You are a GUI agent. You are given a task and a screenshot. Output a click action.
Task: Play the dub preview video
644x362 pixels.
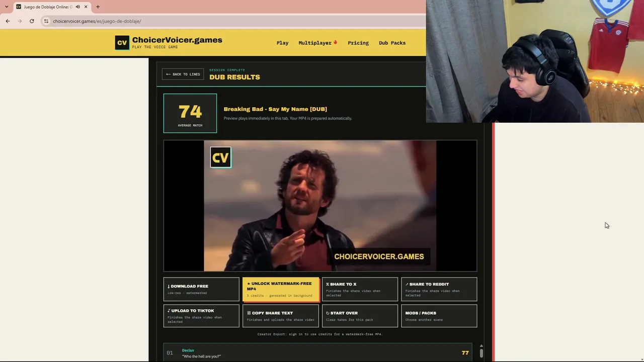(x=320, y=206)
